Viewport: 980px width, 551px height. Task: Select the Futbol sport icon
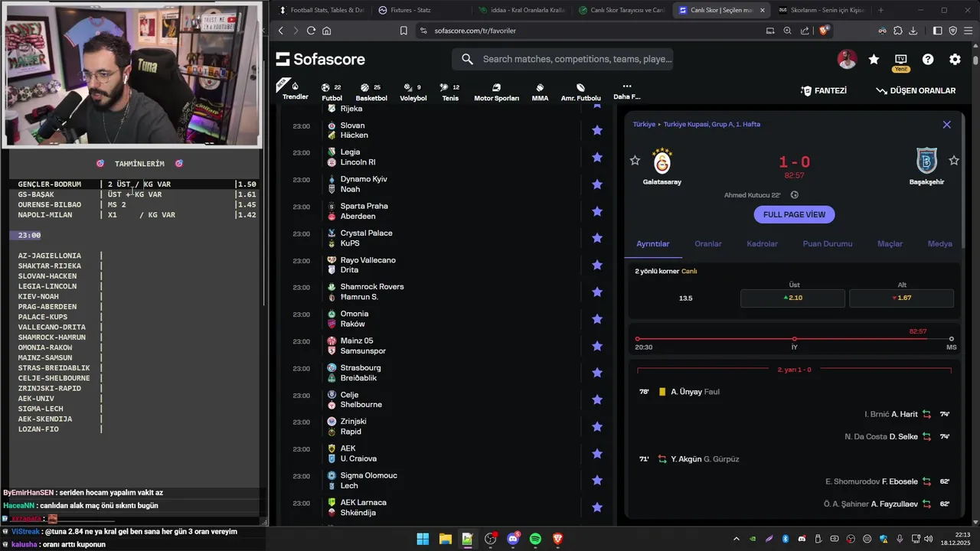pyautogui.click(x=332, y=92)
